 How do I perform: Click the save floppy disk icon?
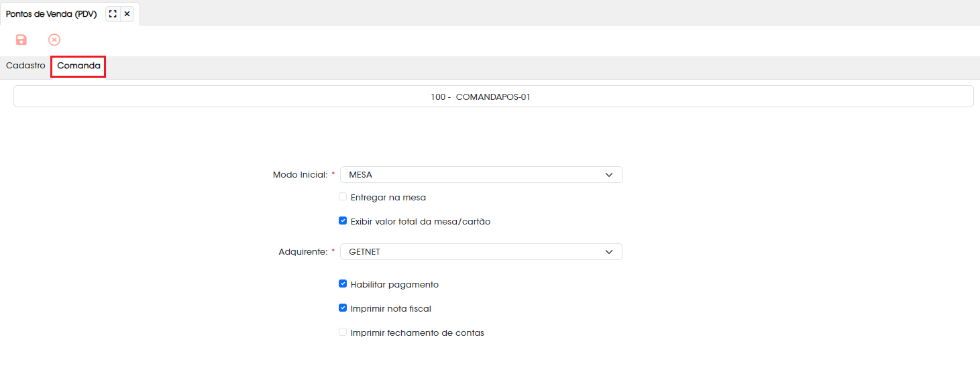tap(21, 40)
